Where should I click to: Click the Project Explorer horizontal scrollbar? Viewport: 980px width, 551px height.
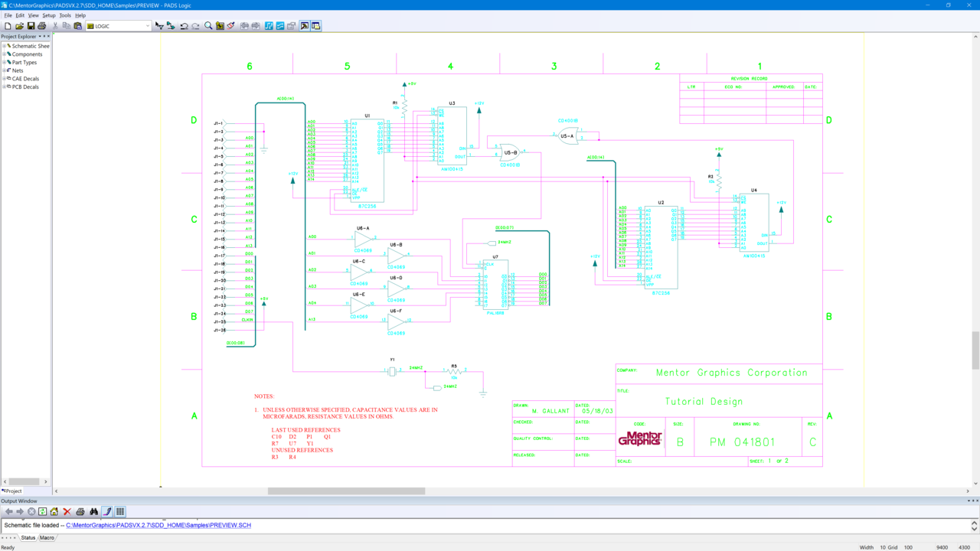pos(24,482)
